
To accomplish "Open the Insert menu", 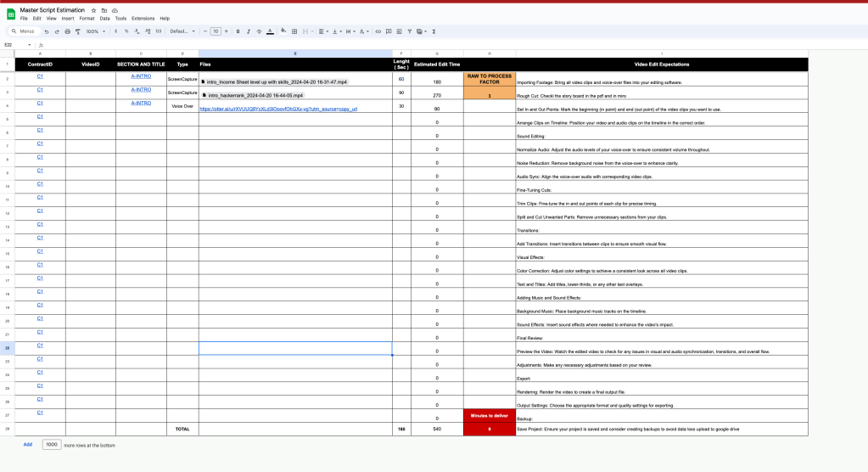I will [x=68, y=19].
